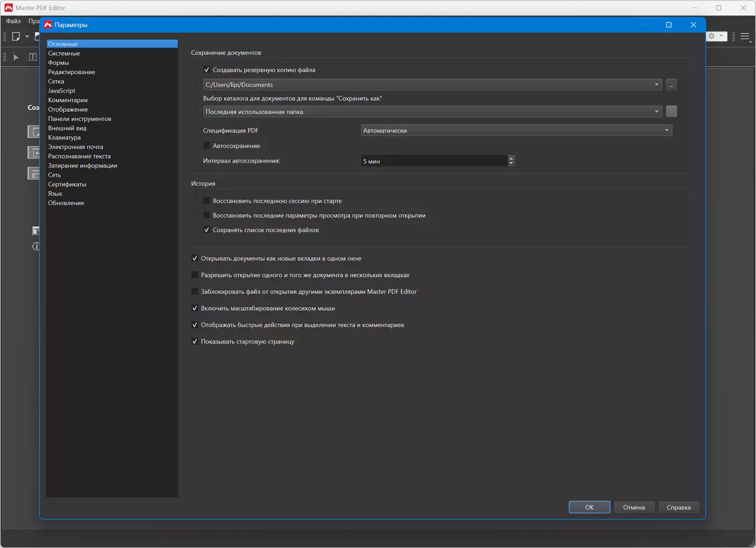Expand the backup folder path dropdown

(x=656, y=85)
